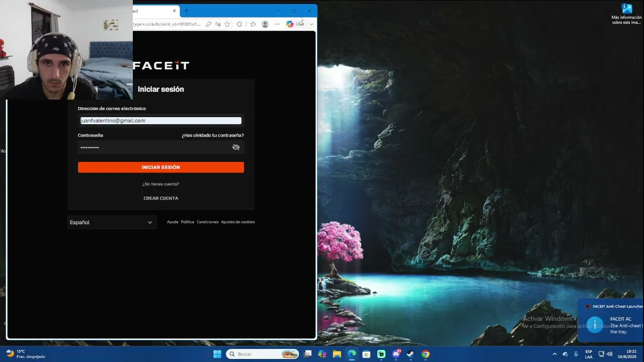
Task: Open Task View on the taskbar
Action: click(308, 354)
